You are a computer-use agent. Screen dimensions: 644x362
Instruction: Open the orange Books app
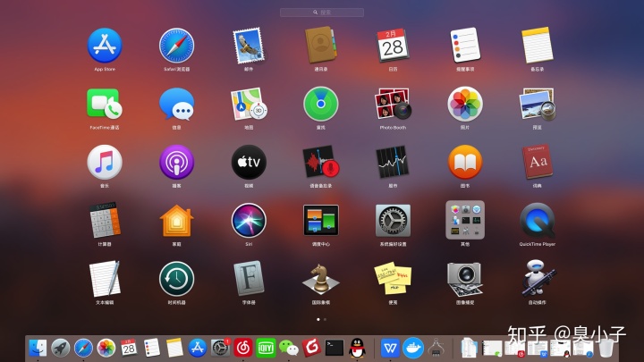465,162
